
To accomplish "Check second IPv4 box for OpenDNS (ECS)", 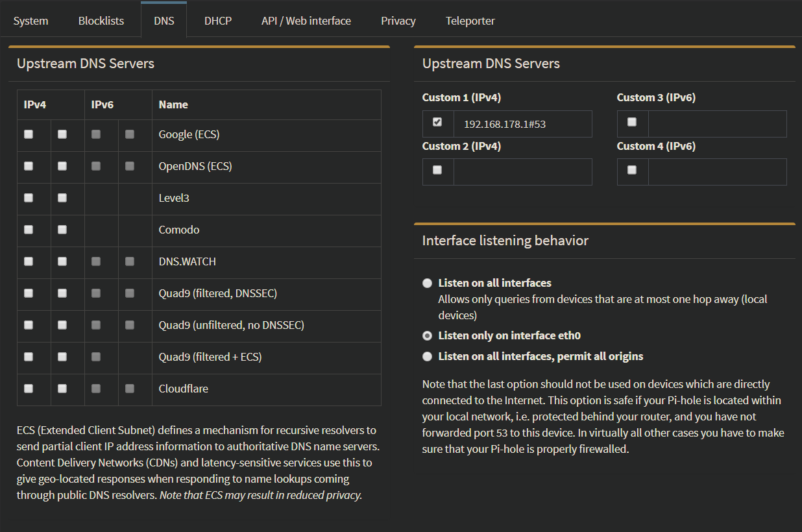I will 62,166.
